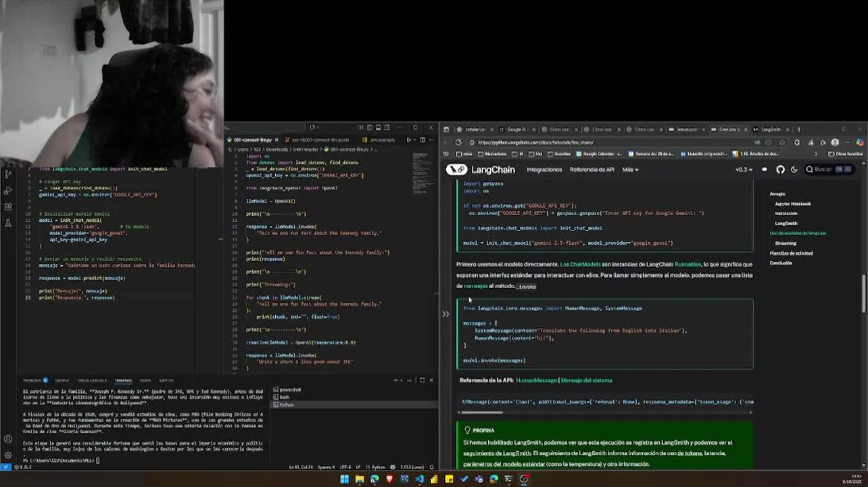The image size is (868, 487).
Task: Select the DEBUG CONSOLE panel tab
Action: tap(92, 380)
